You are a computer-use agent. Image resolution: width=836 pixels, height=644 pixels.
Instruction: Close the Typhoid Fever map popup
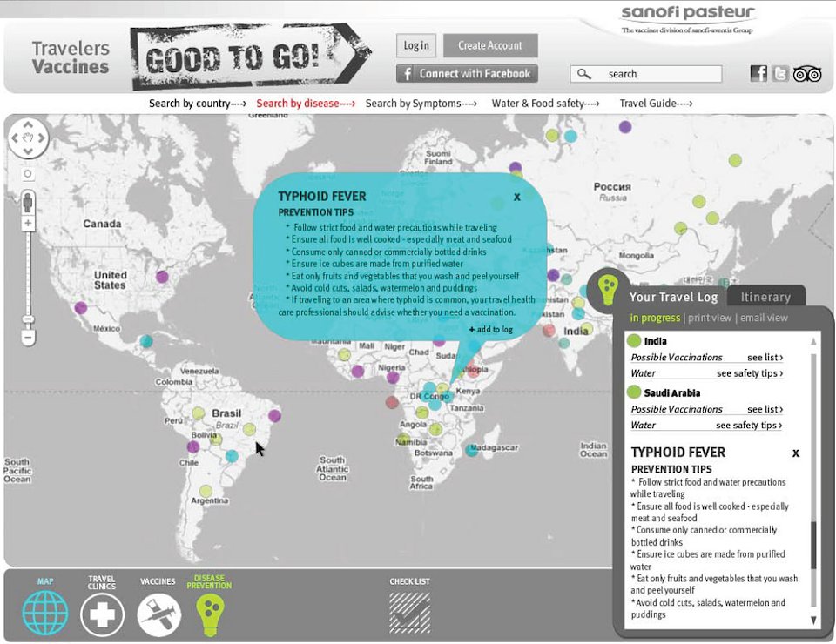click(x=516, y=197)
